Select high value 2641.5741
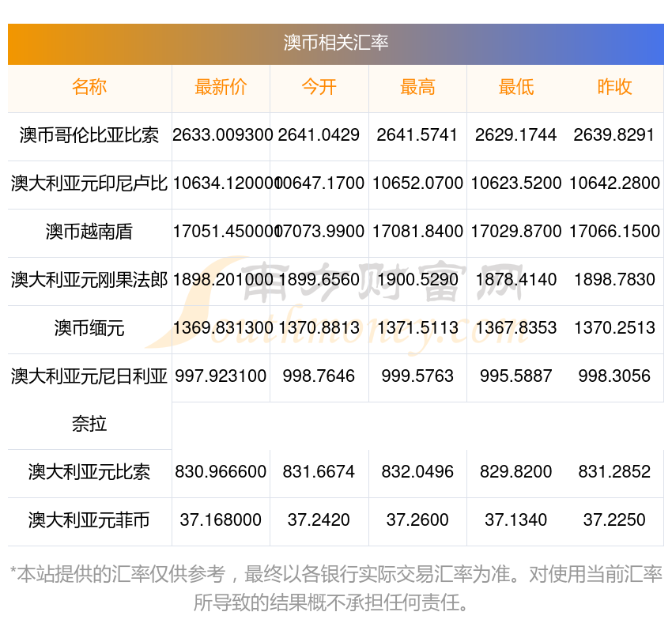This screenshot has height=627, width=672. coord(417,135)
